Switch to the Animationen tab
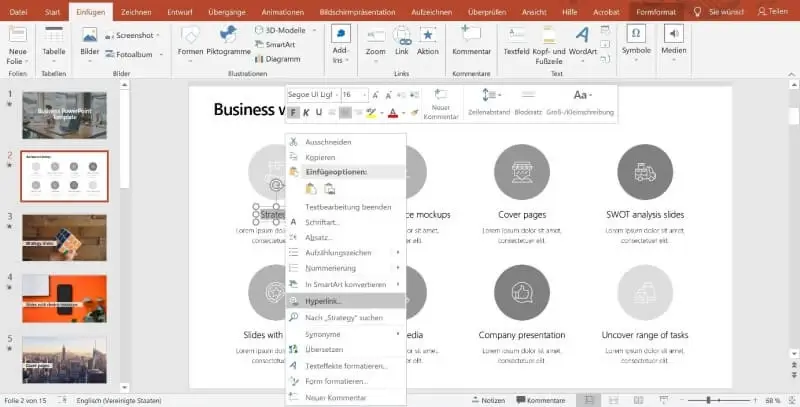Viewport: 800px width, 407px height. [x=282, y=12]
